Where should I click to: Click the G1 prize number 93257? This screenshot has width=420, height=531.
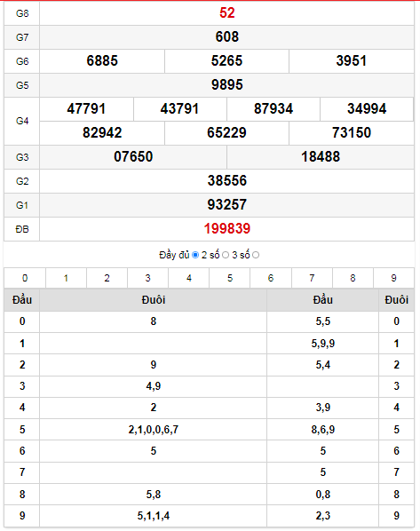[x=227, y=204]
